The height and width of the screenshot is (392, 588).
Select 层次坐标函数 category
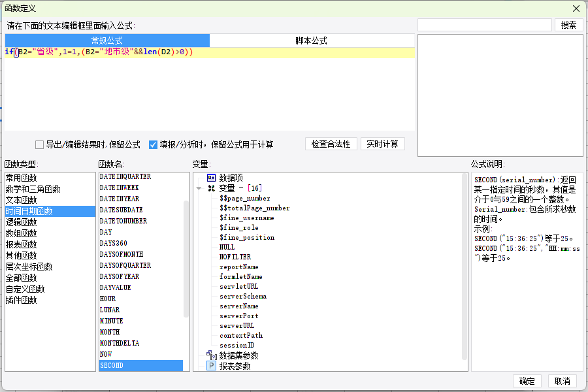pos(50,267)
